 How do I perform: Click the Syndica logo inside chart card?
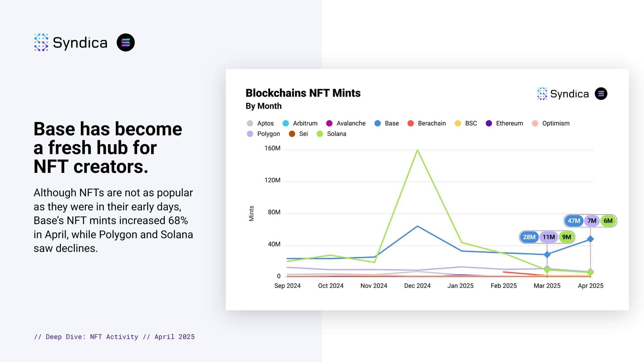[563, 94]
